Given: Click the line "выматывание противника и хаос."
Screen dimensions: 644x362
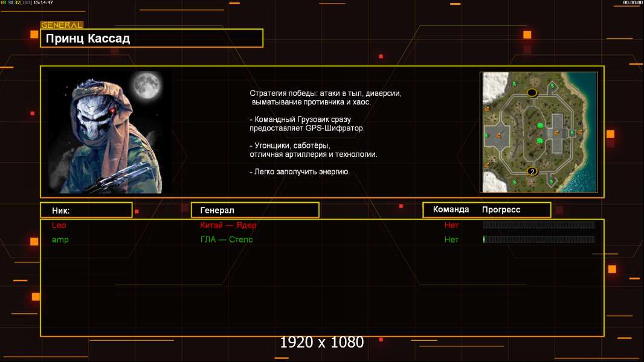Looking at the screenshot, I should (x=311, y=102).
